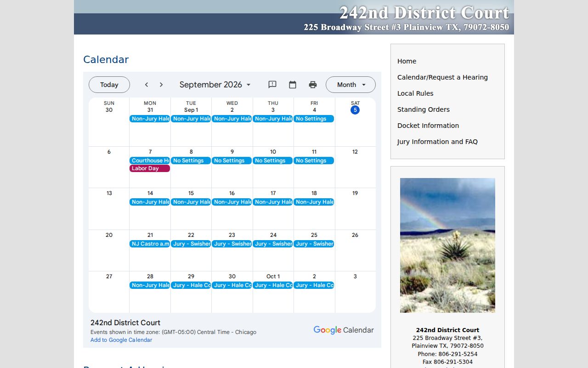Open No Settings event on the 8th

(191, 161)
